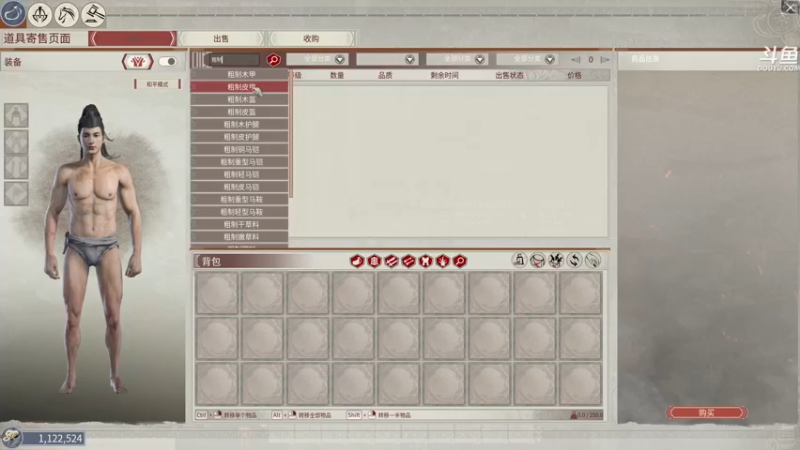Select the highlighted red tab in 道具寄售页面
Viewport: 800px width, 450px height.
132,38
